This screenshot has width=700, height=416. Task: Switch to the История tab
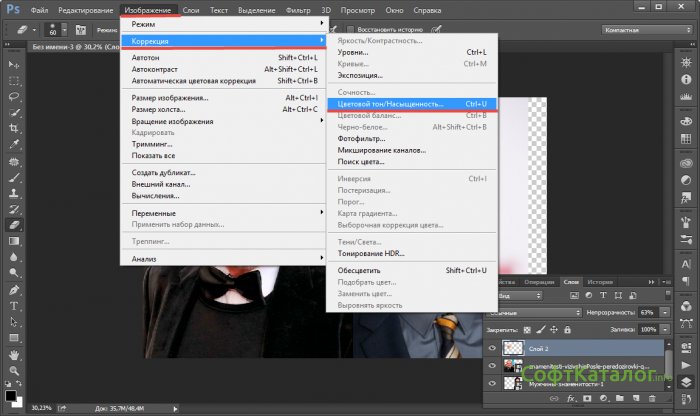[600, 282]
